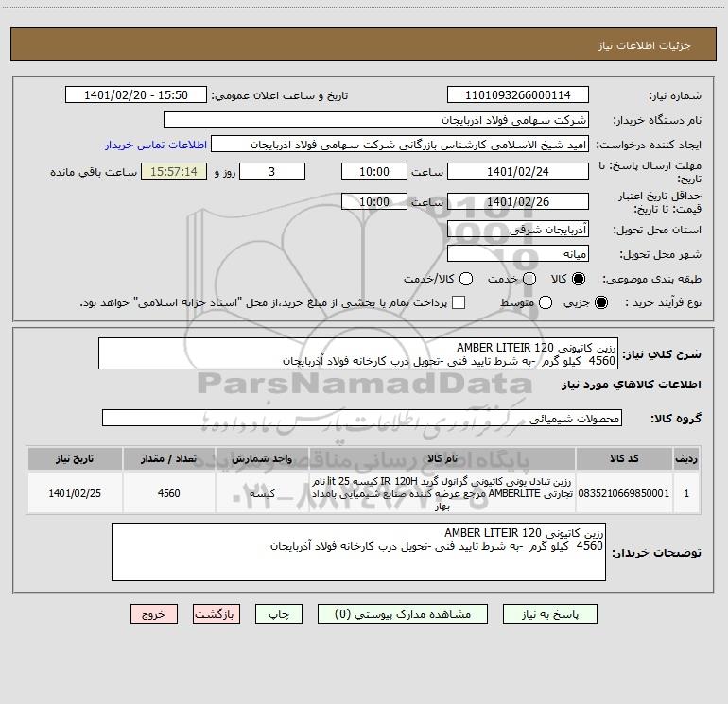Click the buyer name field شرکت سهامی فولاد اذربایجان
The height and width of the screenshot is (704, 728).
click(376, 119)
